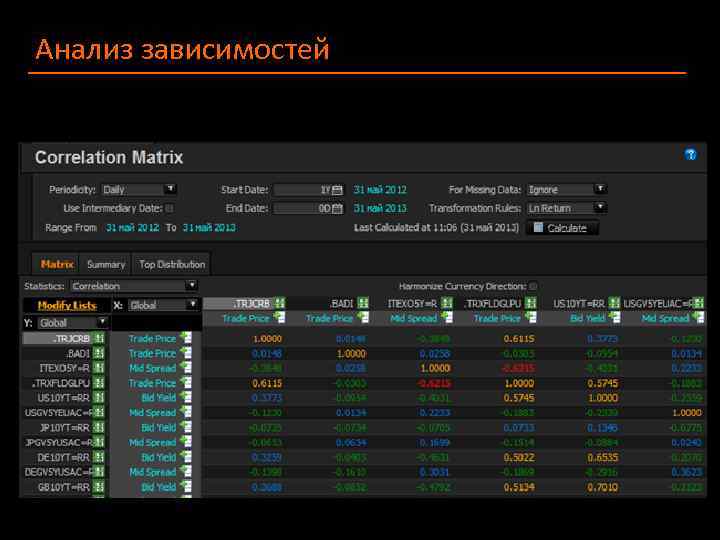Screen dimensions: 720x540
Task: Click 0.7010 cell in the GB10YT=RR row
Action: pyautogui.click(x=602, y=487)
